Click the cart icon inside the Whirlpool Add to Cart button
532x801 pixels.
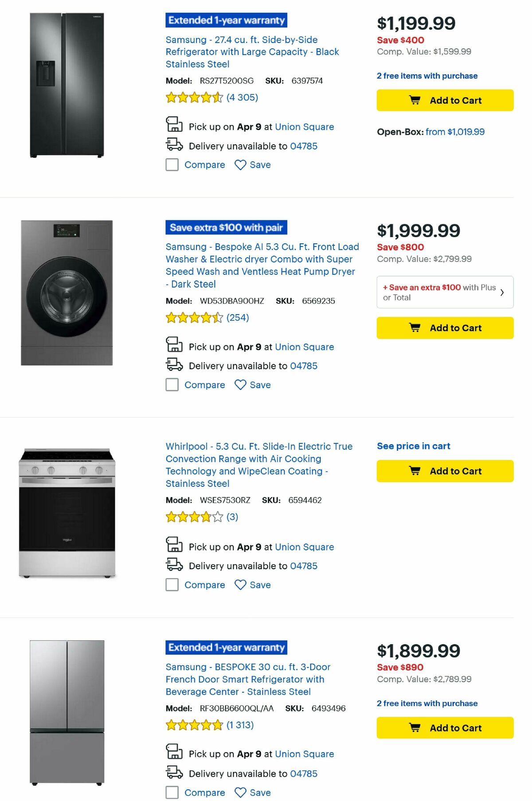pyautogui.click(x=415, y=471)
